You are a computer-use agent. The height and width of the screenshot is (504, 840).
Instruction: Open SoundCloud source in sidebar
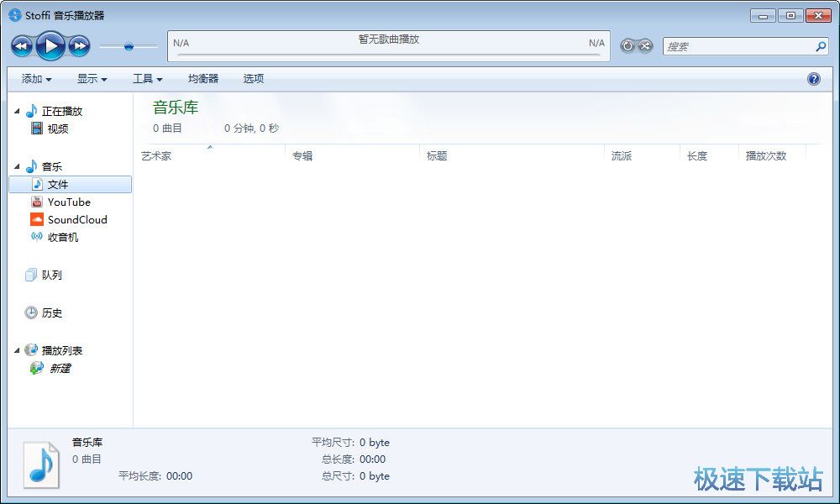pyautogui.click(x=76, y=219)
